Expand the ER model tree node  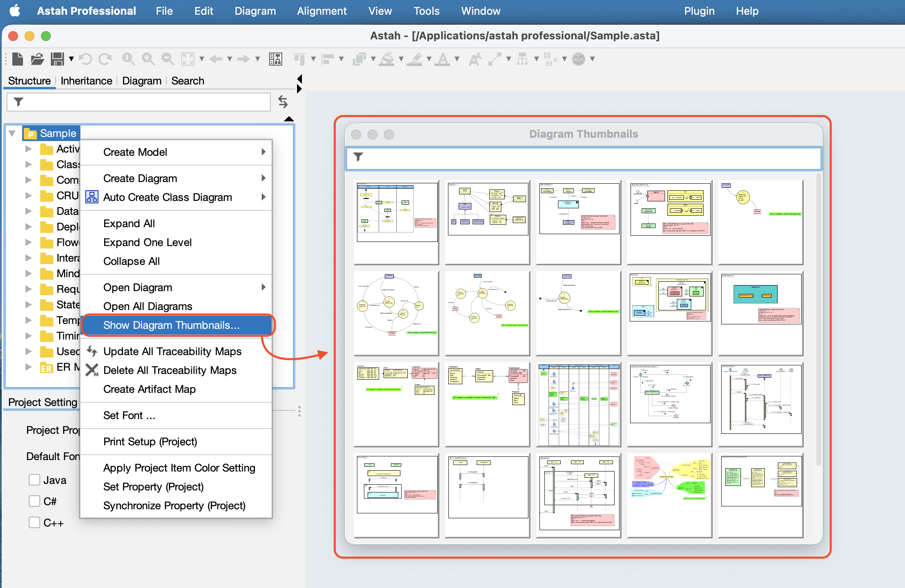tap(28, 367)
